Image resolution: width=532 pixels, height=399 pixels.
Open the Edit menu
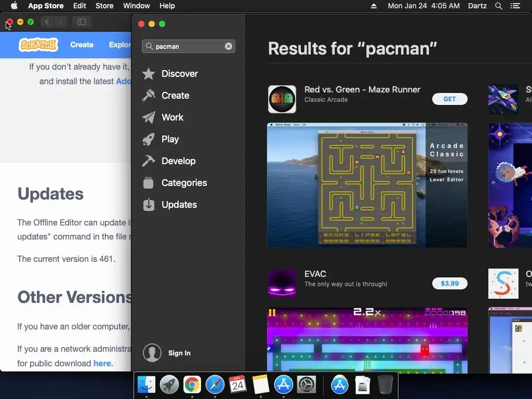79,6
